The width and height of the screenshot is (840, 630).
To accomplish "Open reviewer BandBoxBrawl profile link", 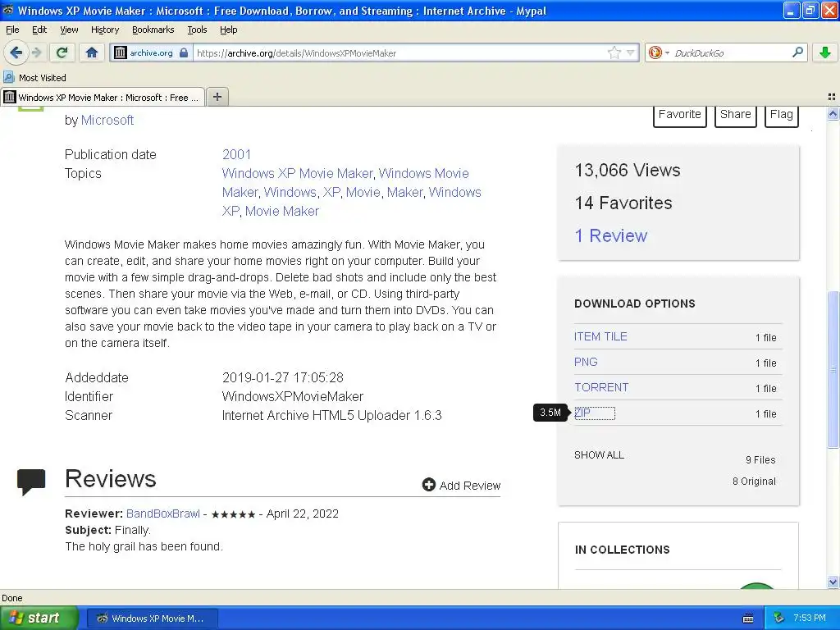I will tap(163, 514).
